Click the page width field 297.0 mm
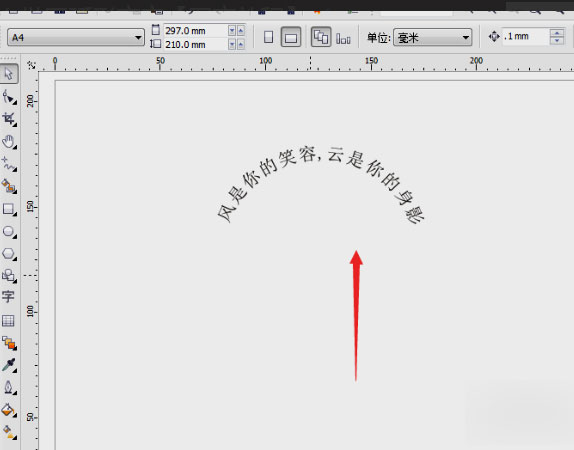This screenshot has height=450, width=574. click(x=195, y=31)
